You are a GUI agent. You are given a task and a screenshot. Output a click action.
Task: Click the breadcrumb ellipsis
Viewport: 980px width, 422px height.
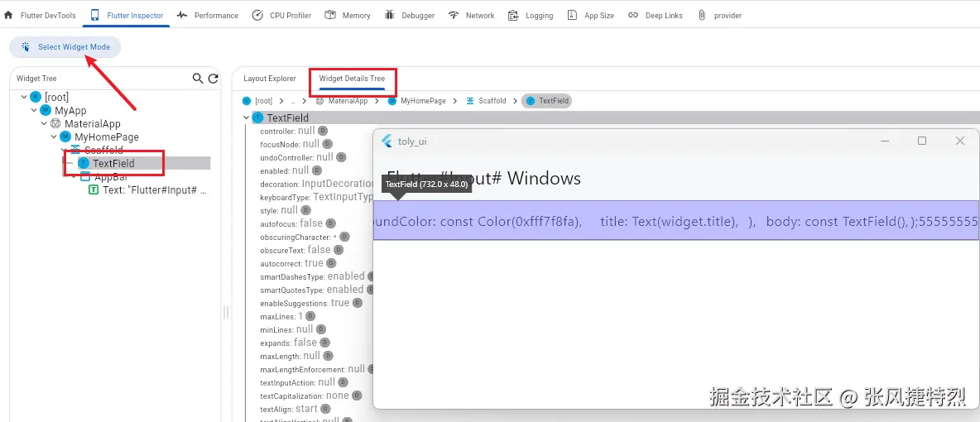coord(292,101)
